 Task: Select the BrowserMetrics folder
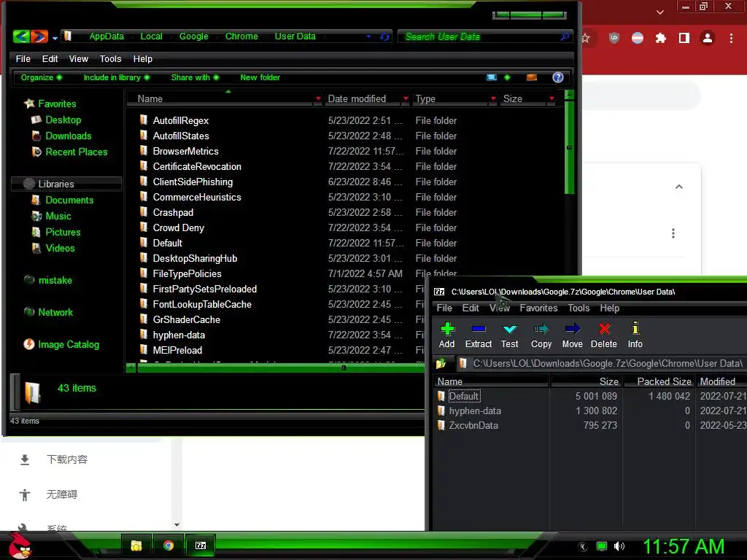tap(186, 151)
